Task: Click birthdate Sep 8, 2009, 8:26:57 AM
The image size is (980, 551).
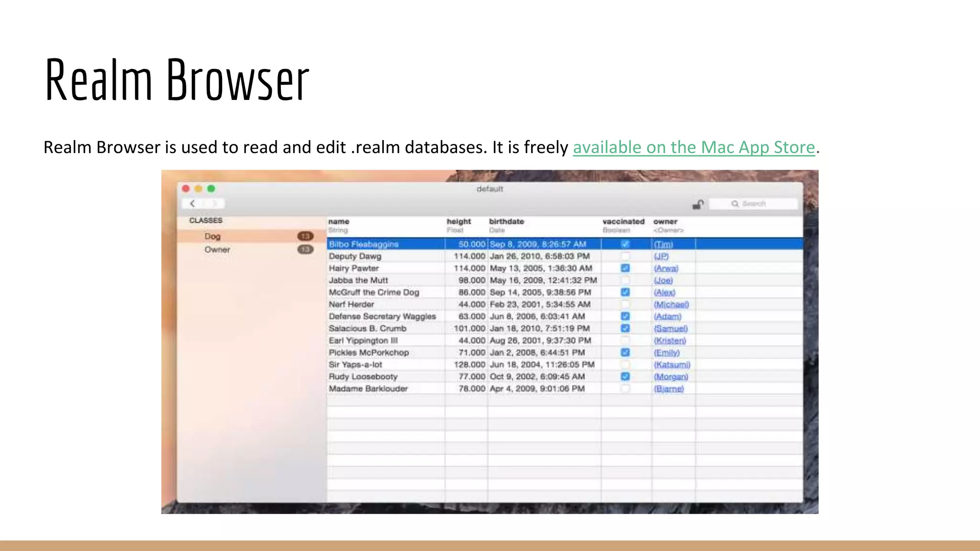Action: click(x=538, y=244)
